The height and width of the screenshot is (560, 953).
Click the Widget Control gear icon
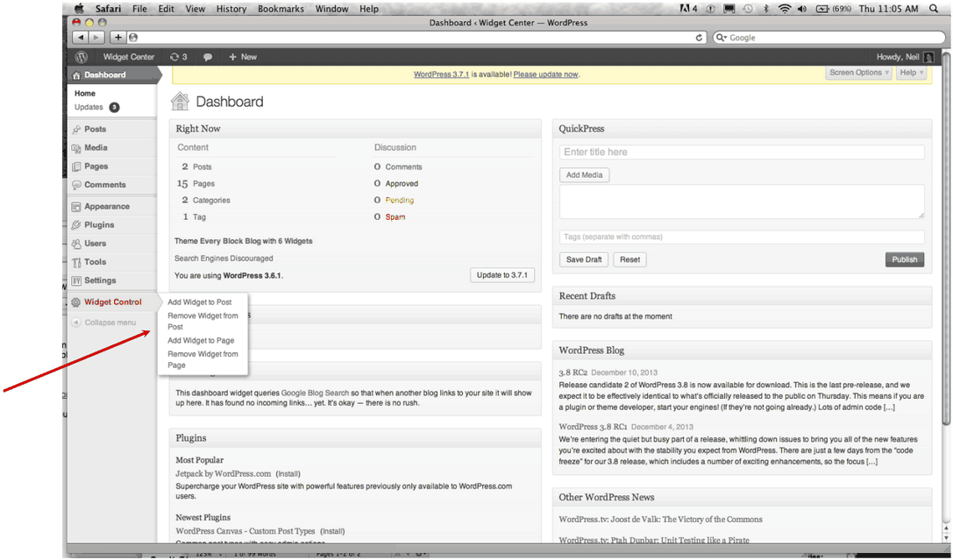76,301
